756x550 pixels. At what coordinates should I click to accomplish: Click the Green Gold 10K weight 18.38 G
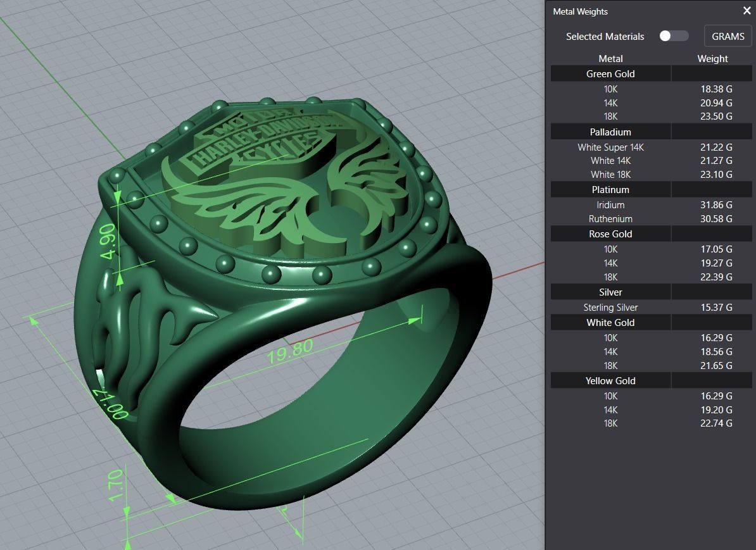[716, 89]
